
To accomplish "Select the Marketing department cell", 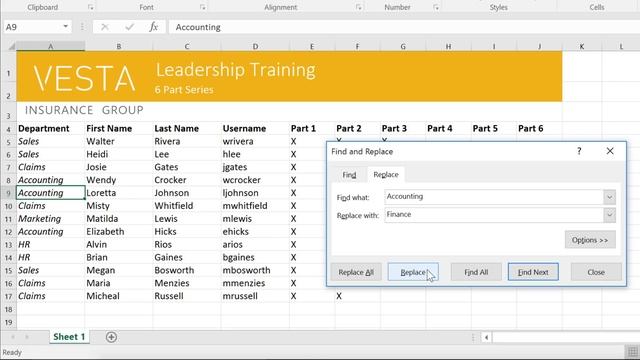I will tap(51, 219).
